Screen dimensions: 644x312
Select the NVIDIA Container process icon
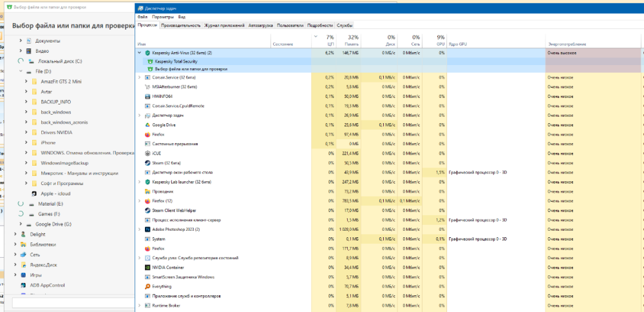147,267
